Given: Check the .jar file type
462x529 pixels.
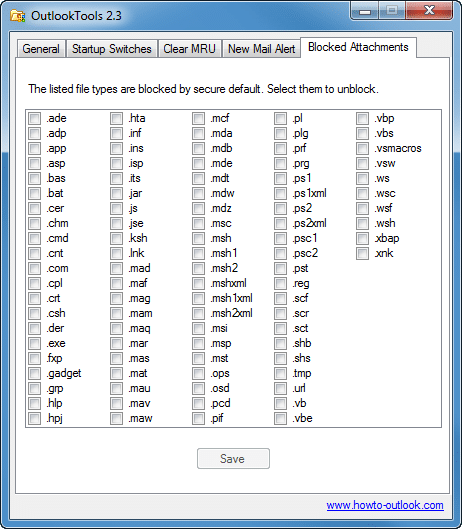Looking at the screenshot, I should click(x=116, y=193).
